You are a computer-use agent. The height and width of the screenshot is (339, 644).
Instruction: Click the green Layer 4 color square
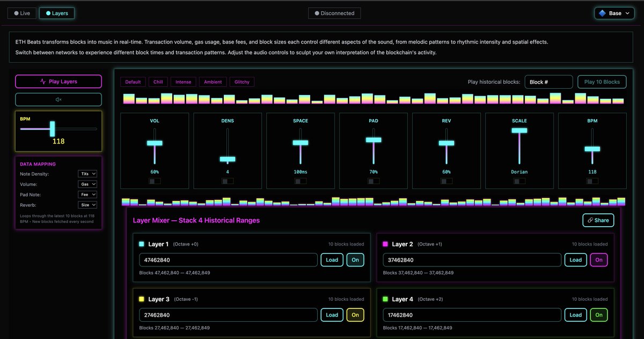click(385, 299)
